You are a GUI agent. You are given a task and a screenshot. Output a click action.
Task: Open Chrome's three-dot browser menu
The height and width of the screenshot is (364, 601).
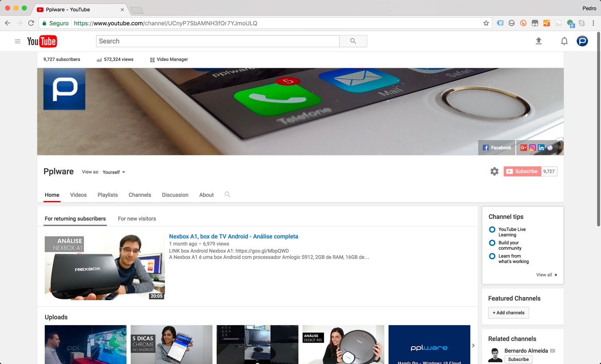coord(594,23)
